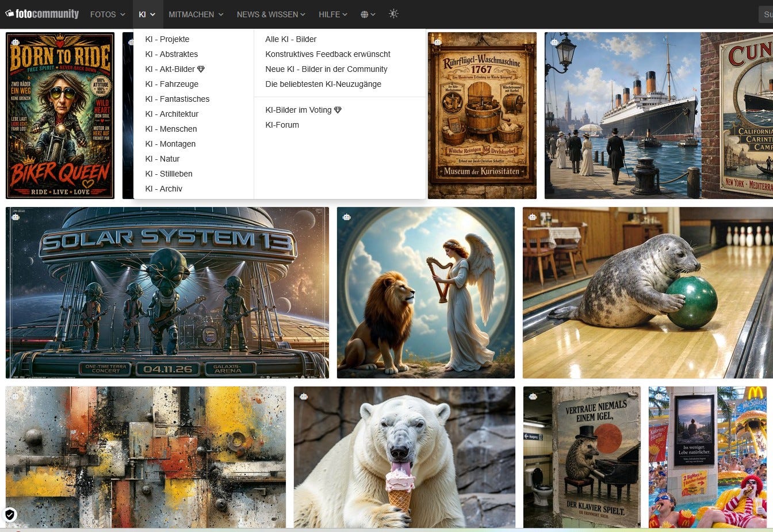Expand the MITMACHEN menu
Image resolution: width=773 pixels, height=532 pixels.
(x=196, y=14)
